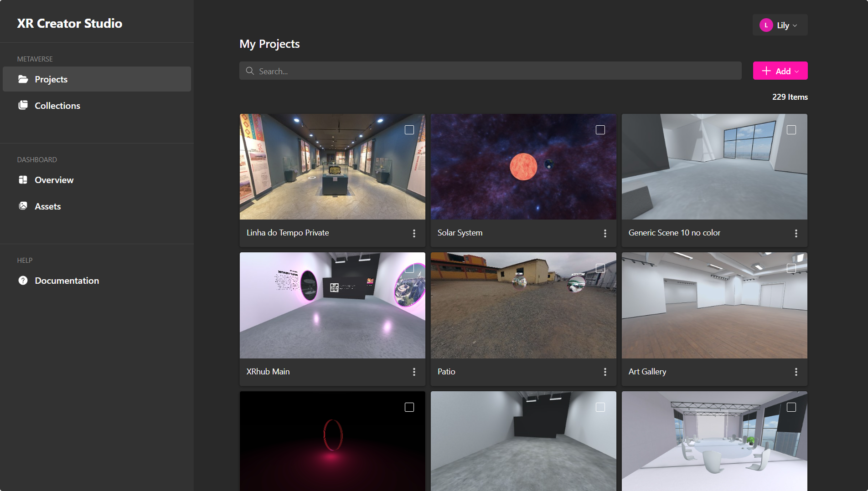Check the Art Gallery project checkbox
The width and height of the screenshot is (868, 491).
[791, 268]
